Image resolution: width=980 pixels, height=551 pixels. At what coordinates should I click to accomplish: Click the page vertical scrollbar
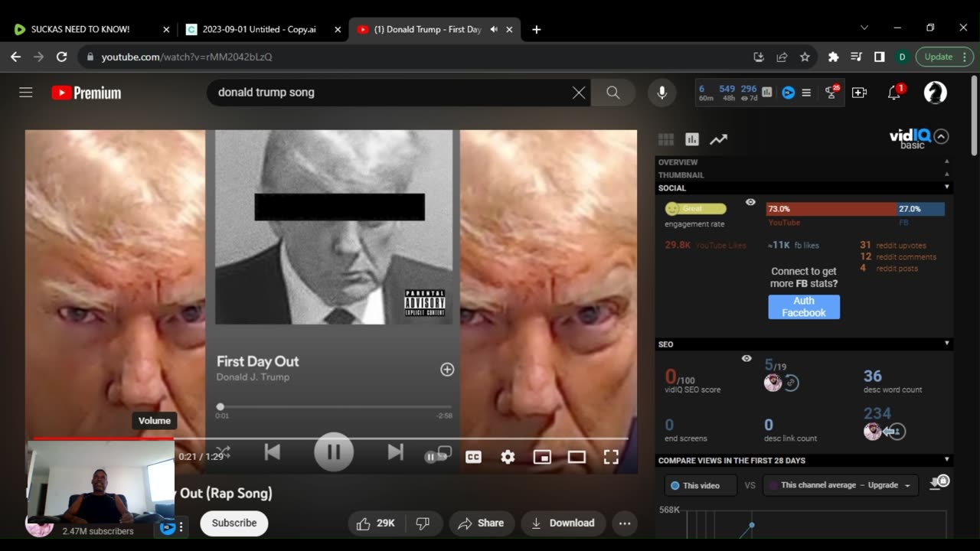(974, 115)
